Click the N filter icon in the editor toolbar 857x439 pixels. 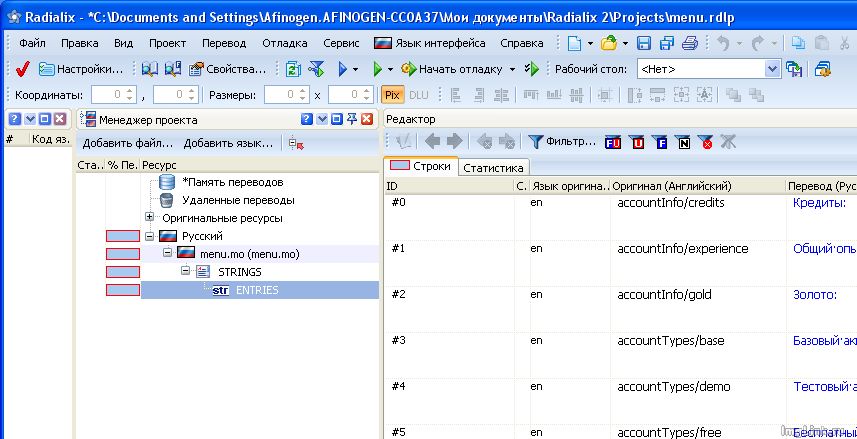(682, 142)
